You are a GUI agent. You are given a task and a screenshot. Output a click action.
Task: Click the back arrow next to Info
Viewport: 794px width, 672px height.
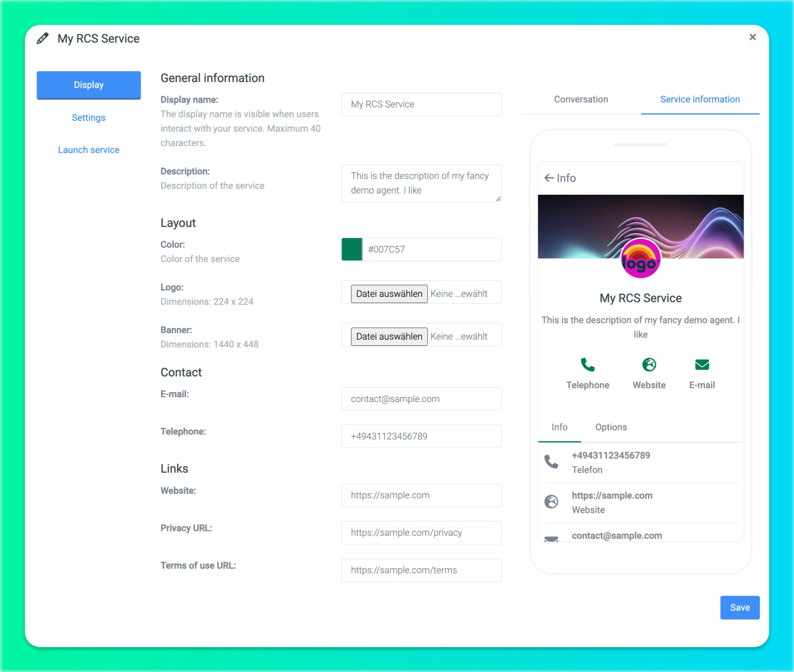point(549,178)
